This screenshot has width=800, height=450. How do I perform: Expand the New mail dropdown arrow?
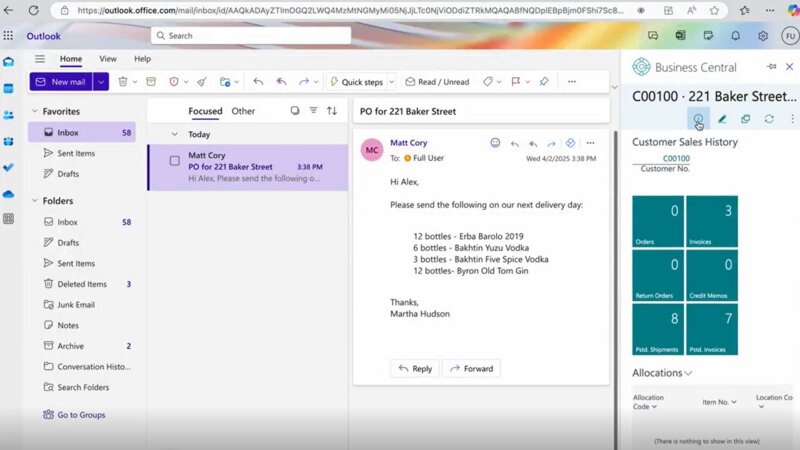101,82
